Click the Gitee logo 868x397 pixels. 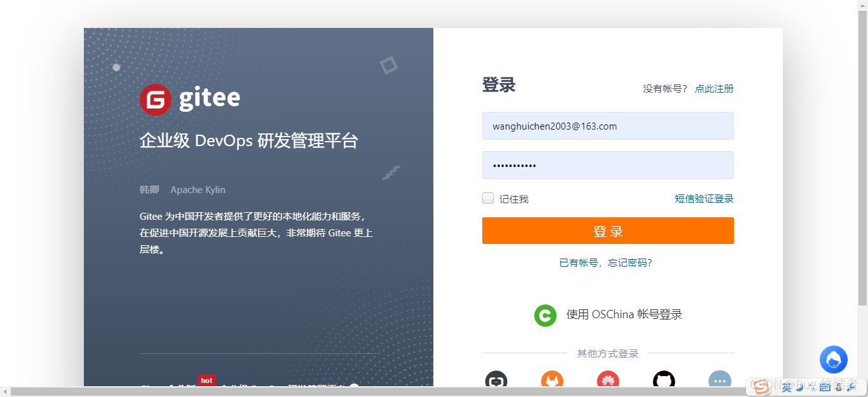point(190,98)
